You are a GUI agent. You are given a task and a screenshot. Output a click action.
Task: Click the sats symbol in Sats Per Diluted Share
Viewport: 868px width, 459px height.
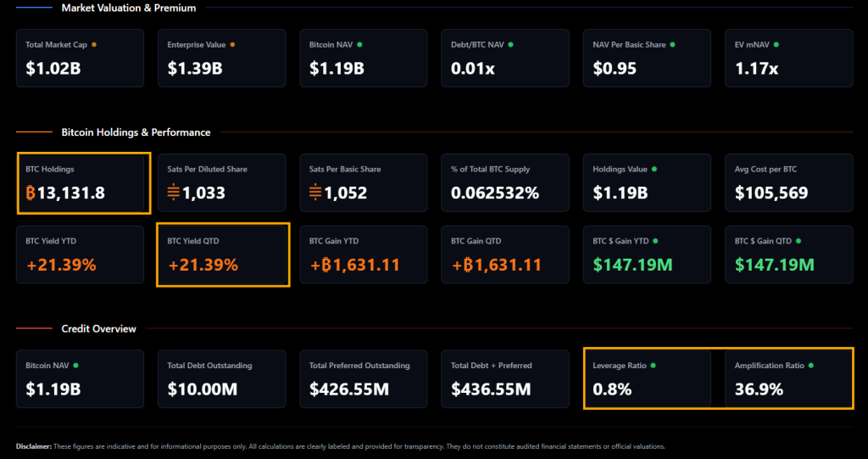coord(173,193)
